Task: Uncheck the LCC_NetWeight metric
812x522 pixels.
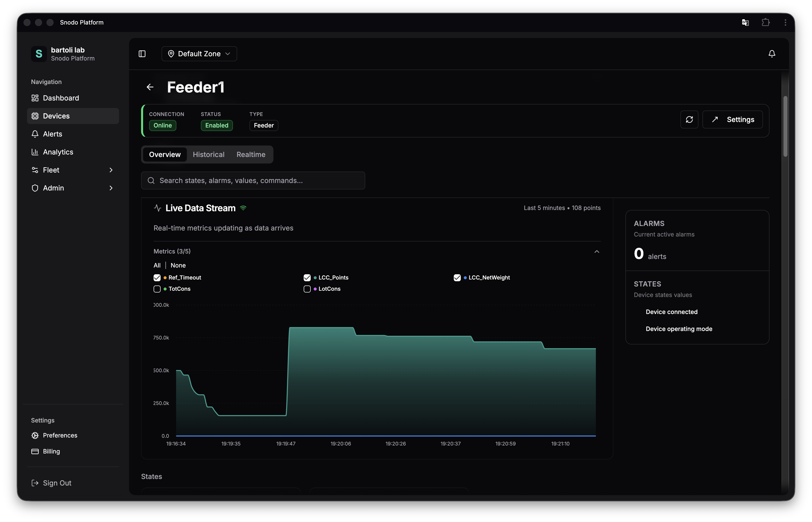Action: 457,277
